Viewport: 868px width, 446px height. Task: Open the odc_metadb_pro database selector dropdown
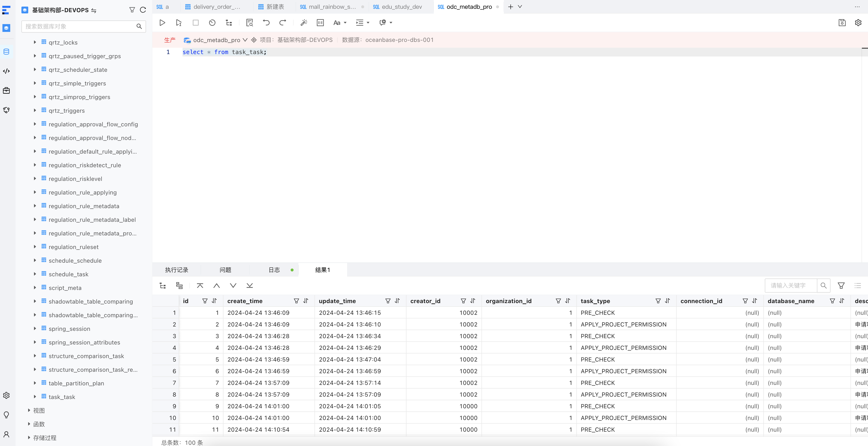pyautogui.click(x=245, y=40)
